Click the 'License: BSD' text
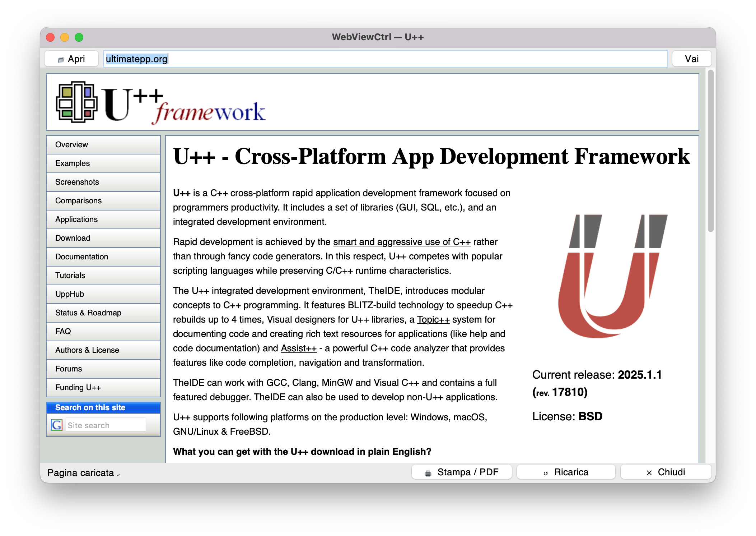 [x=567, y=416]
